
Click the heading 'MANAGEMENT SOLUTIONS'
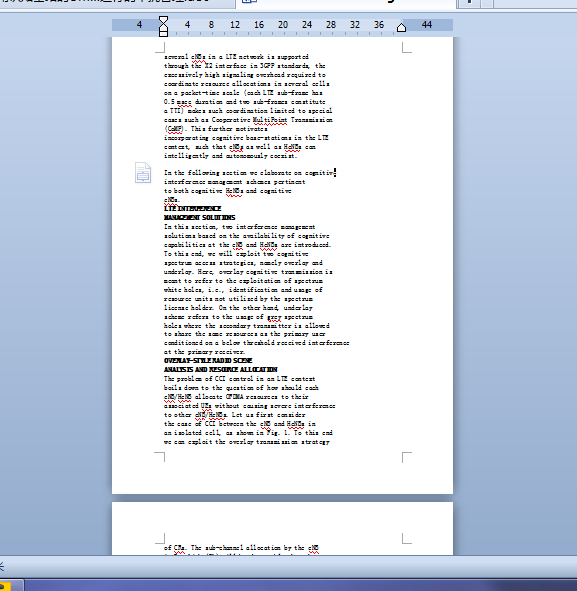click(199, 217)
